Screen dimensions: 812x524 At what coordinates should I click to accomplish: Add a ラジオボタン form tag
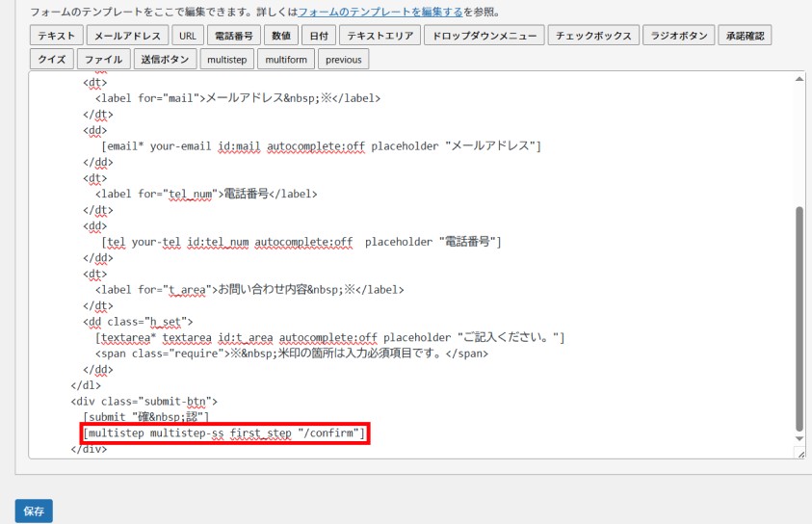click(679, 37)
